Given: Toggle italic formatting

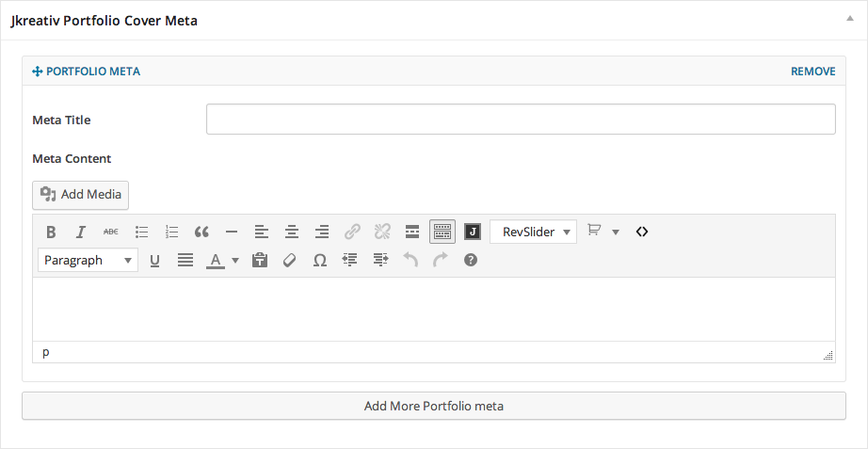Looking at the screenshot, I should [x=81, y=232].
